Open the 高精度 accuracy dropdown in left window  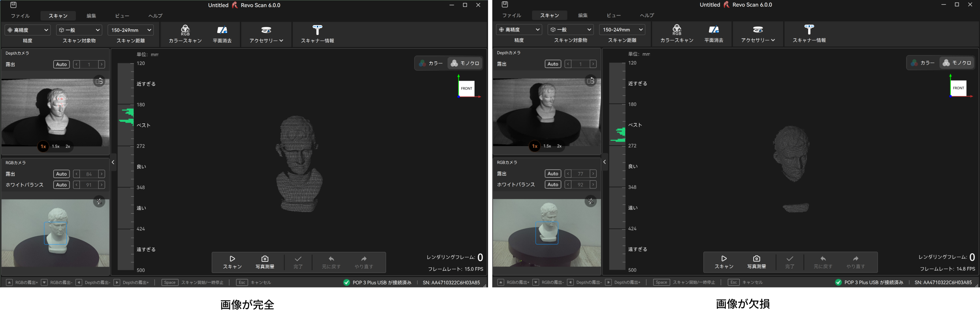click(x=28, y=30)
